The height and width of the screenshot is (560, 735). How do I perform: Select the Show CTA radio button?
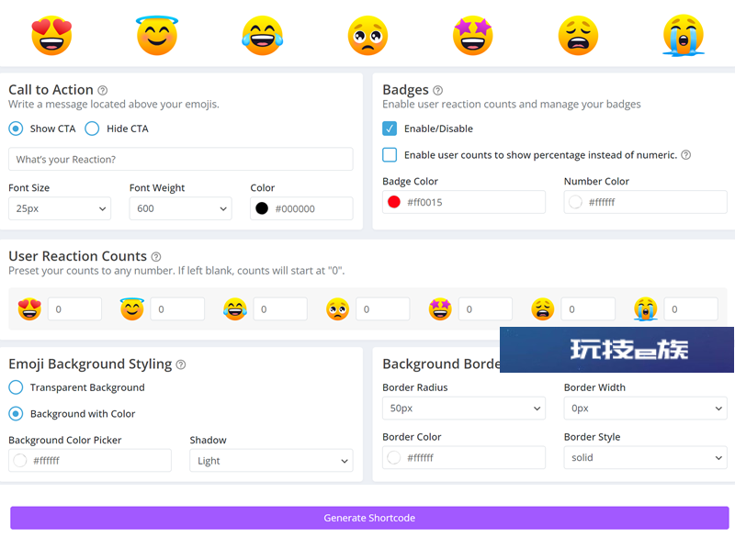(x=16, y=129)
